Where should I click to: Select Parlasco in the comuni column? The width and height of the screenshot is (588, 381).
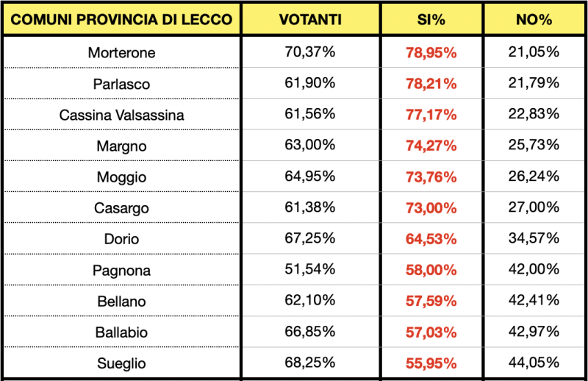point(121,84)
